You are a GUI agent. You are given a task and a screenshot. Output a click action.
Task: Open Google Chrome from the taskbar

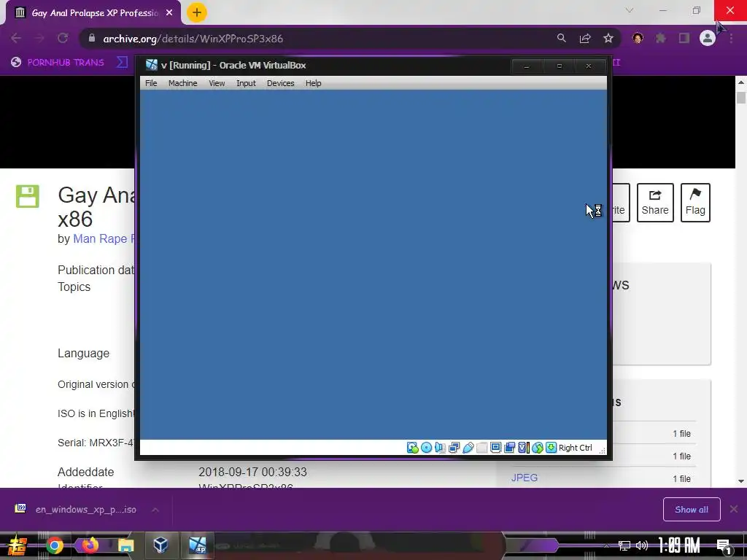[x=54, y=545]
